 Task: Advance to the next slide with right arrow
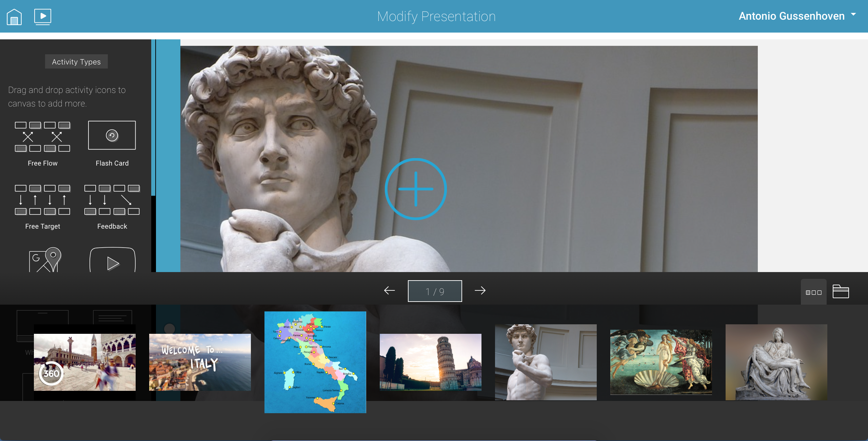click(481, 290)
